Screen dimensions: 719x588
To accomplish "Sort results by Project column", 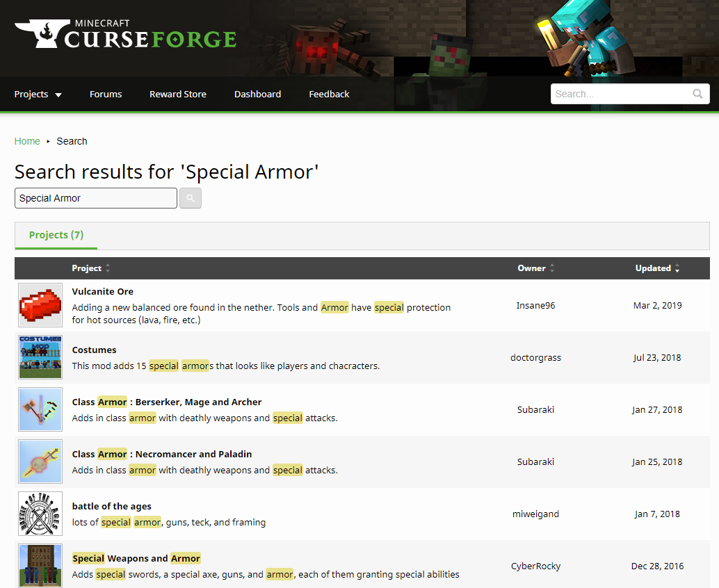I will click(91, 268).
